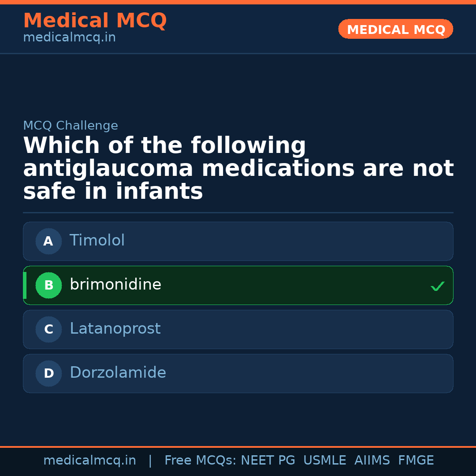The image size is (476, 476).
Task: Select the brimonidine answer option
Action: pos(238,285)
